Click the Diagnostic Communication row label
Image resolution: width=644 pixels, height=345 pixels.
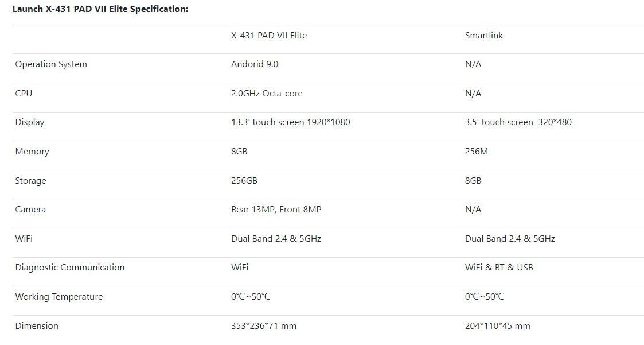[70, 268]
